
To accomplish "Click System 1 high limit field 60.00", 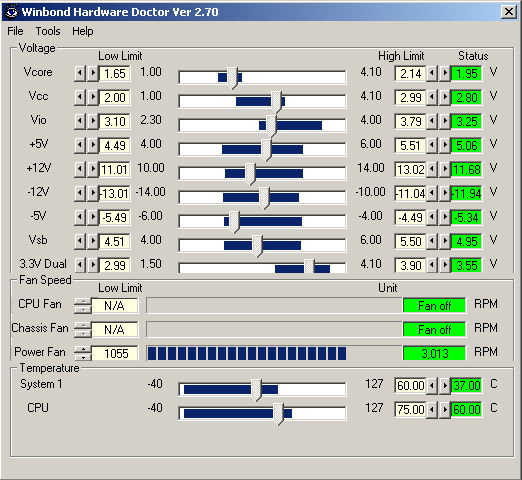I will coord(410,385).
